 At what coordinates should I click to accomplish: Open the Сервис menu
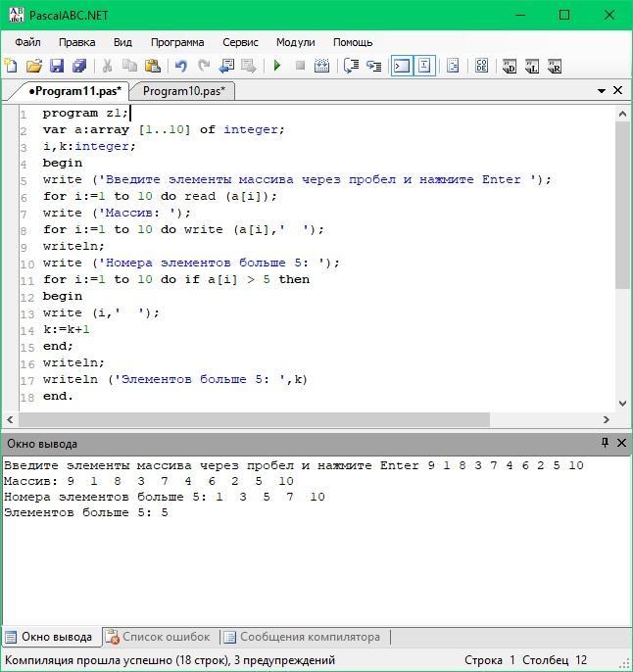(240, 42)
